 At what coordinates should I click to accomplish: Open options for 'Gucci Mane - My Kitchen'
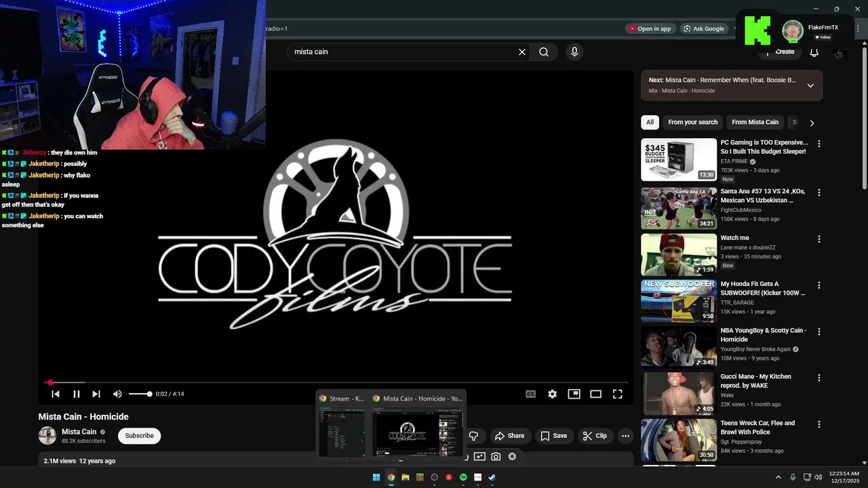point(819,378)
